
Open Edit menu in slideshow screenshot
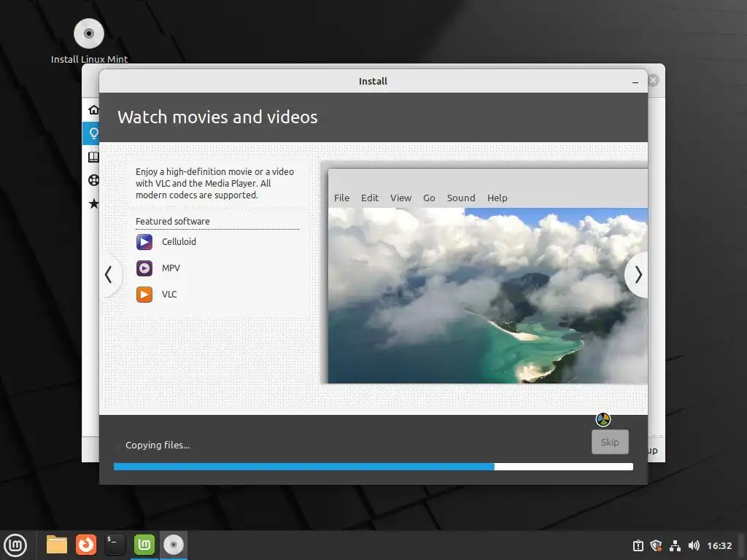pos(370,198)
